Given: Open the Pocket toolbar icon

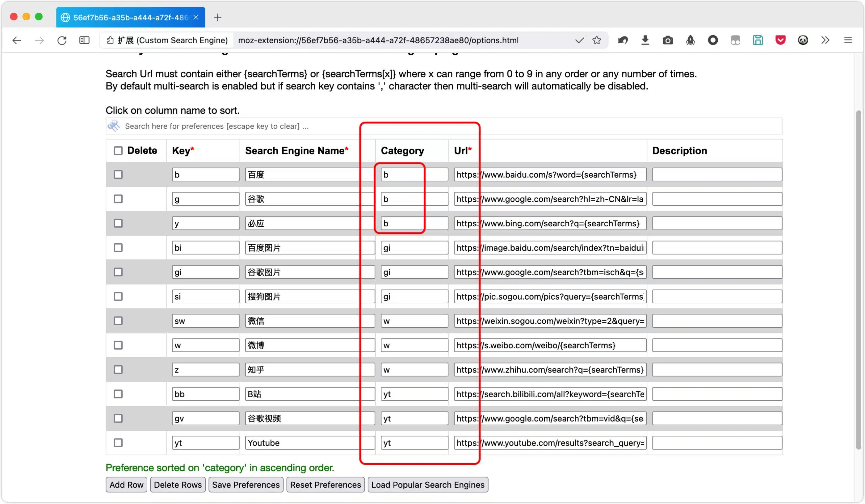Looking at the screenshot, I should click(780, 41).
